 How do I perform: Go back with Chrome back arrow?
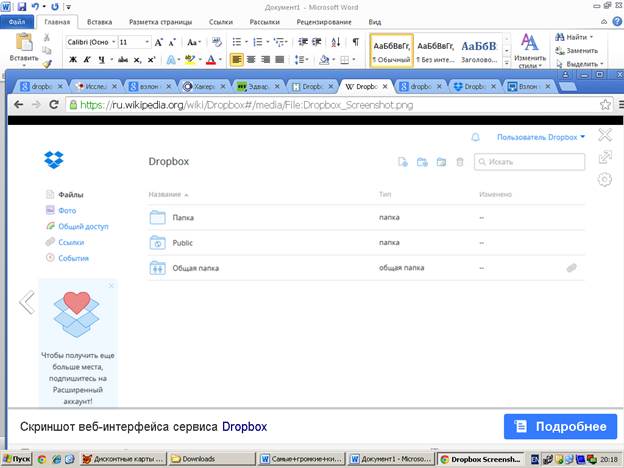[18, 105]
